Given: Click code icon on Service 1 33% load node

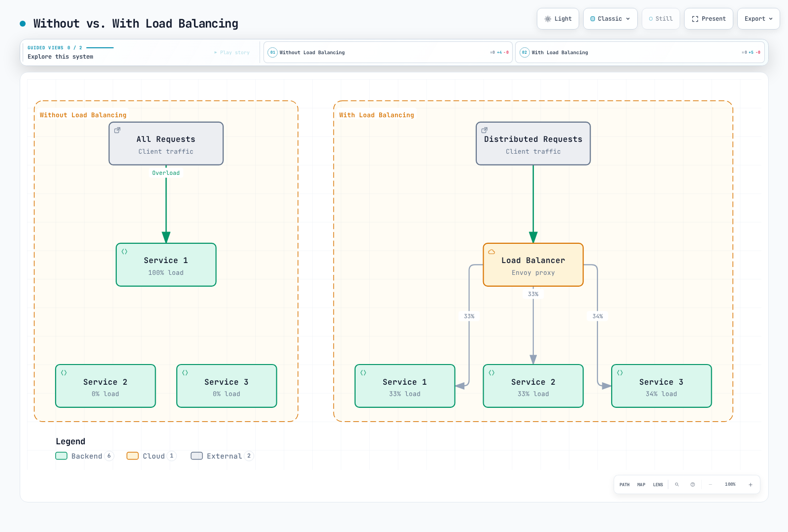Looking at the screenshot, I should (363, 373).
